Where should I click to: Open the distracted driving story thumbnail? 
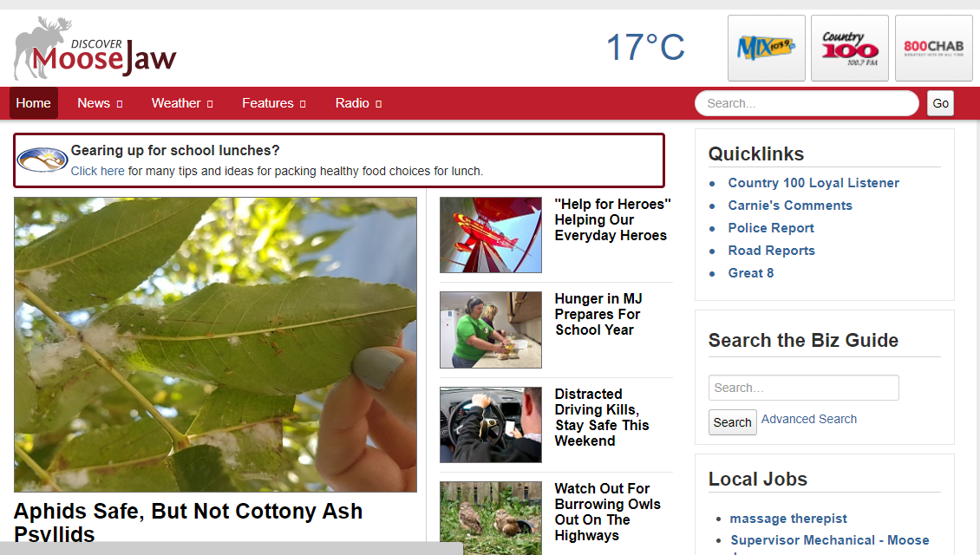(x=491, y=425)
